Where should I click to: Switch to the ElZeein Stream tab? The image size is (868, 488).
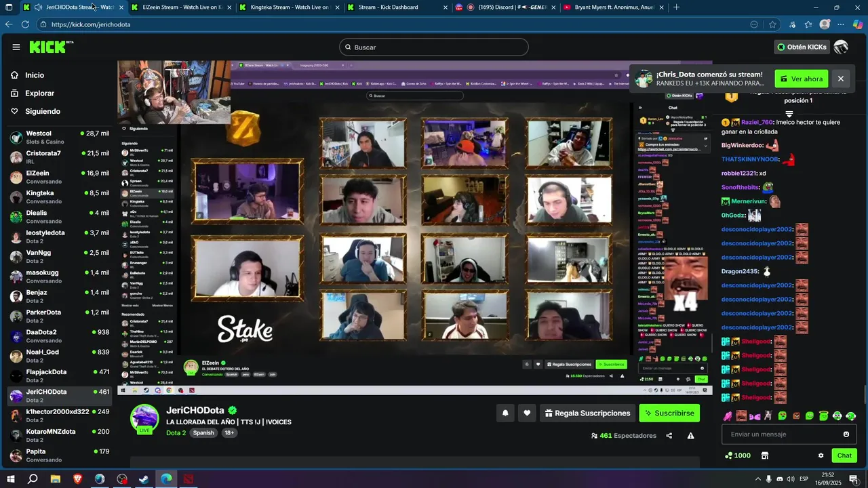point(182,7)
